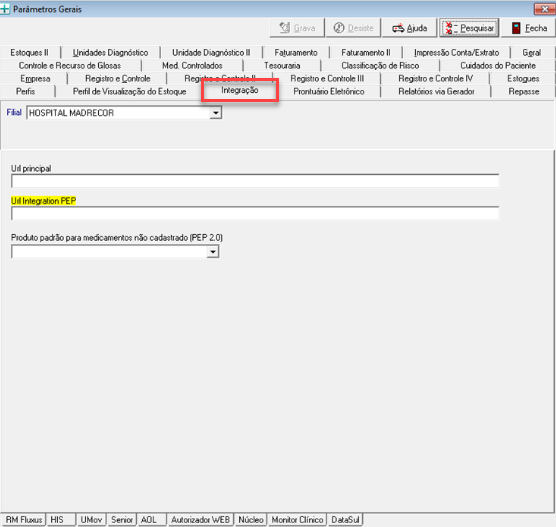Click the Filial label
Image resolution: width=556 pixels, height=527 pixels.
[14, 112]
